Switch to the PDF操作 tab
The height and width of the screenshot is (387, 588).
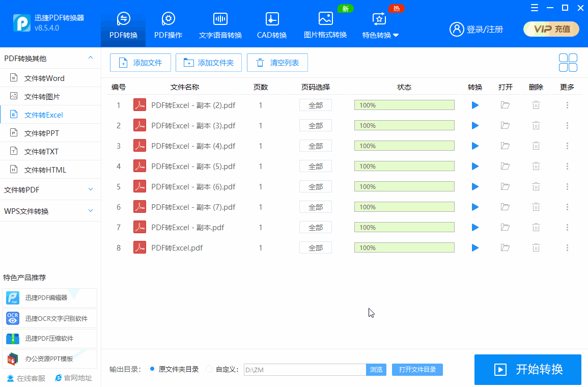[x=168, y=24]
